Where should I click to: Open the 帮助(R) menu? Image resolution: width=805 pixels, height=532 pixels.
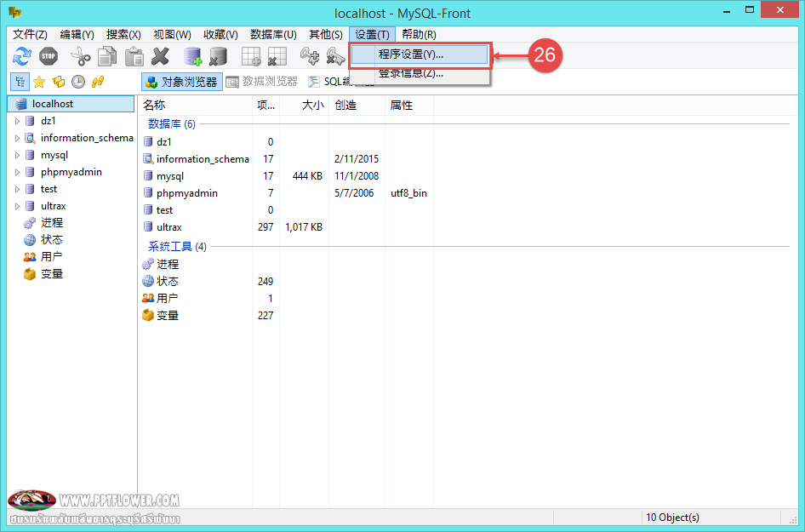click(419, 34)
